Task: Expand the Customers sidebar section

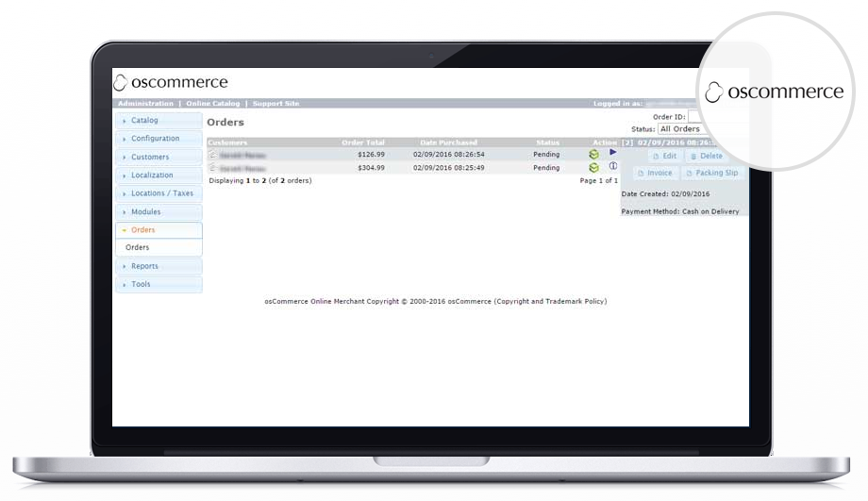Action: (159, 157)
